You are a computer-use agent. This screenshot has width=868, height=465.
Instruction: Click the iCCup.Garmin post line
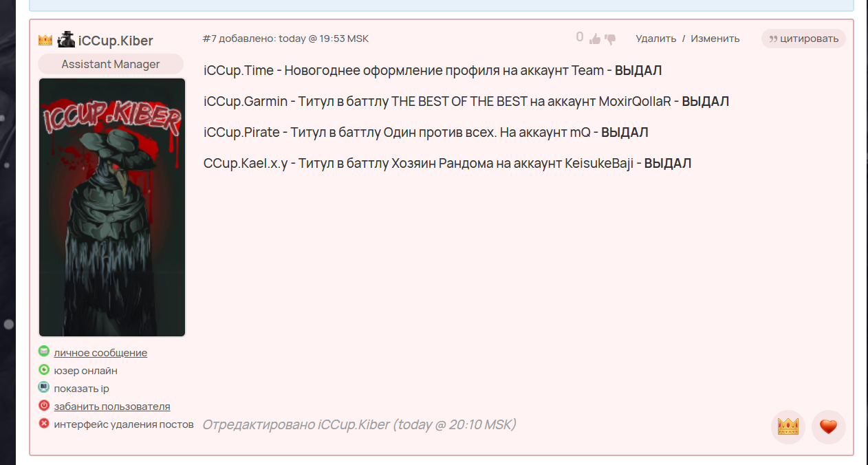click(x=466, y=101)
